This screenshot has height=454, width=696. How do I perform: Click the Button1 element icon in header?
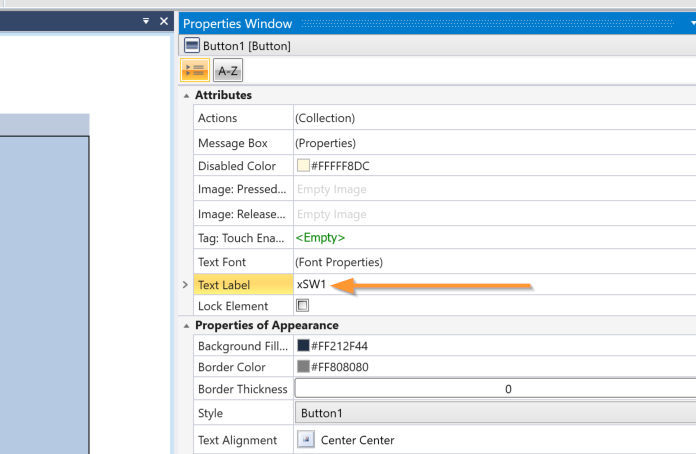point(192,46)
